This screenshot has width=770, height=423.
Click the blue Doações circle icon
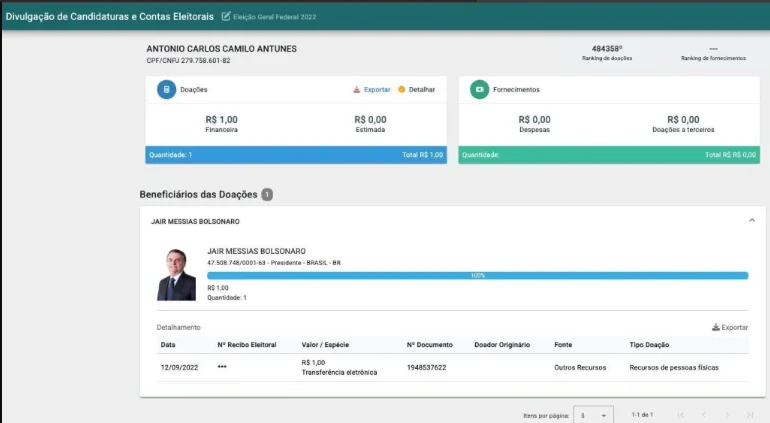pos(166,89)
